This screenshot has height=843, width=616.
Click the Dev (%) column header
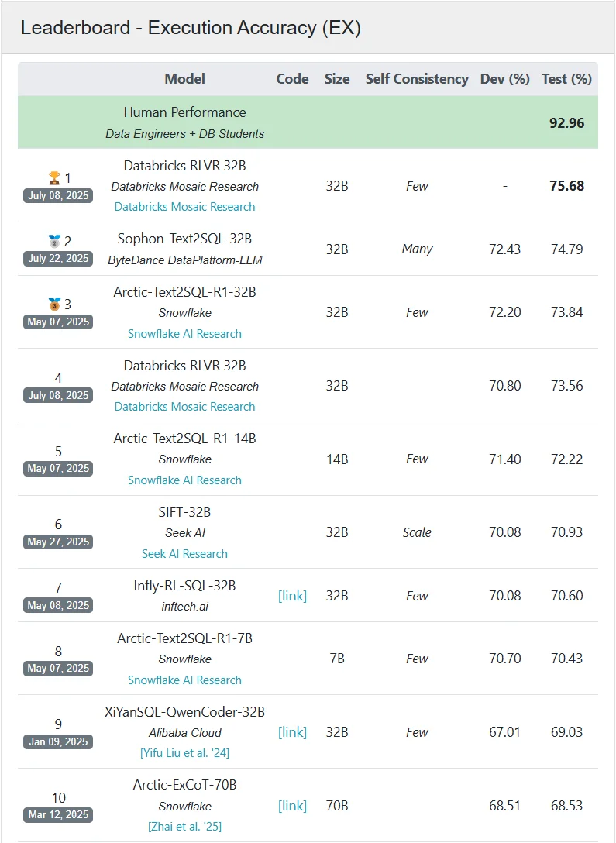[x=504, y=79]
